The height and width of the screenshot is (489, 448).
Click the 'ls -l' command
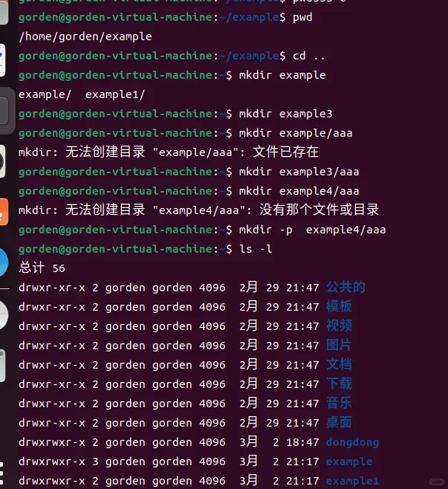(x=256, y=249)
